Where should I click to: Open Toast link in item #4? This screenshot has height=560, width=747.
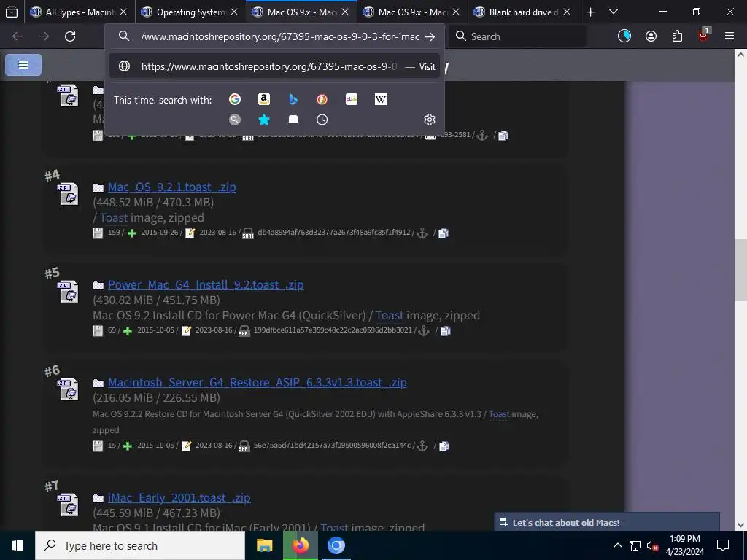(x=113, y=217)
